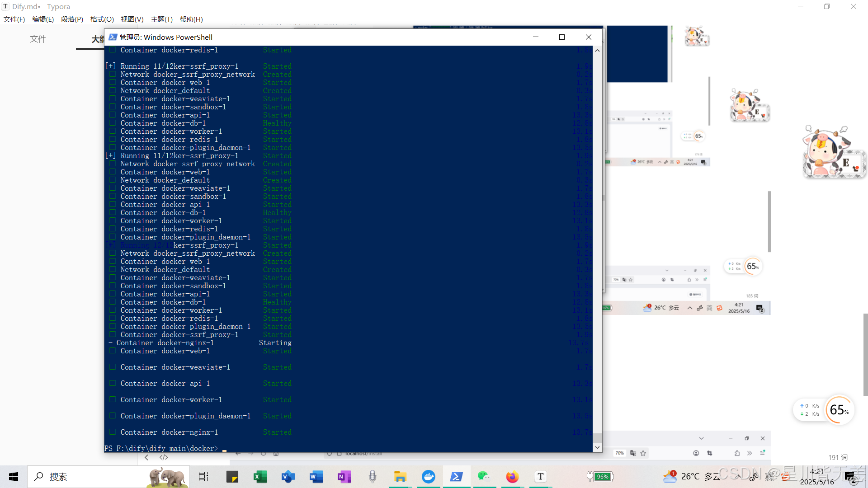Open the 格式(O) menu
The width and height of the screenshot is (868, 488).
pyautogui.click(x=102, y=19)
